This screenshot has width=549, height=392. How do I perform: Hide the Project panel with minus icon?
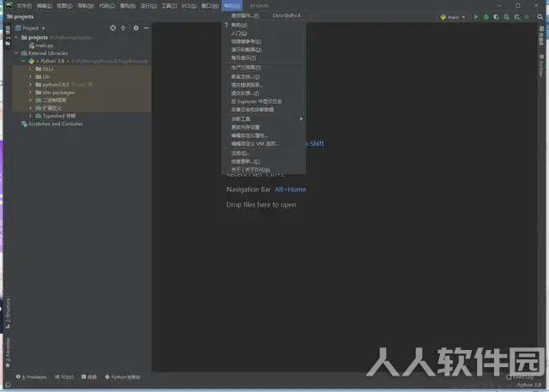point(147,28)
